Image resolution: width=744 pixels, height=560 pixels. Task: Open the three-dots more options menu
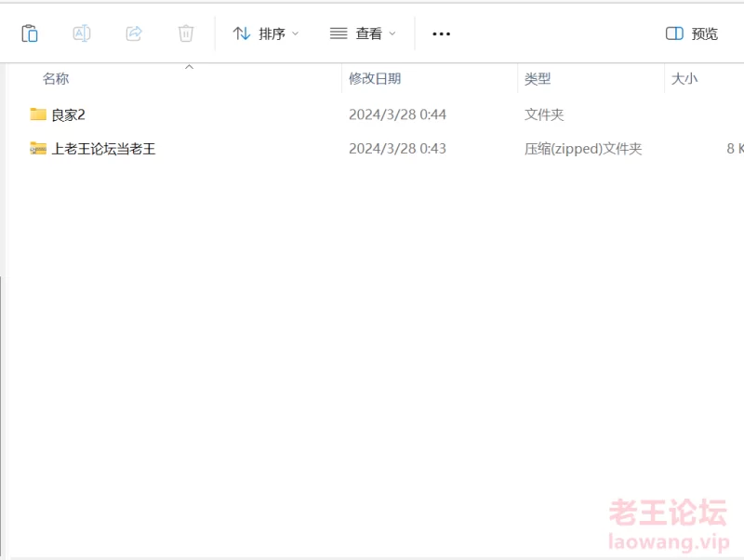441,33
